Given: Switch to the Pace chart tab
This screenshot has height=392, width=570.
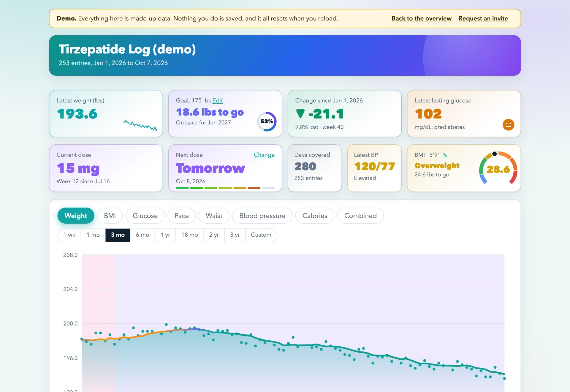Looking at the screenshot, I should [x=182, y=216].
